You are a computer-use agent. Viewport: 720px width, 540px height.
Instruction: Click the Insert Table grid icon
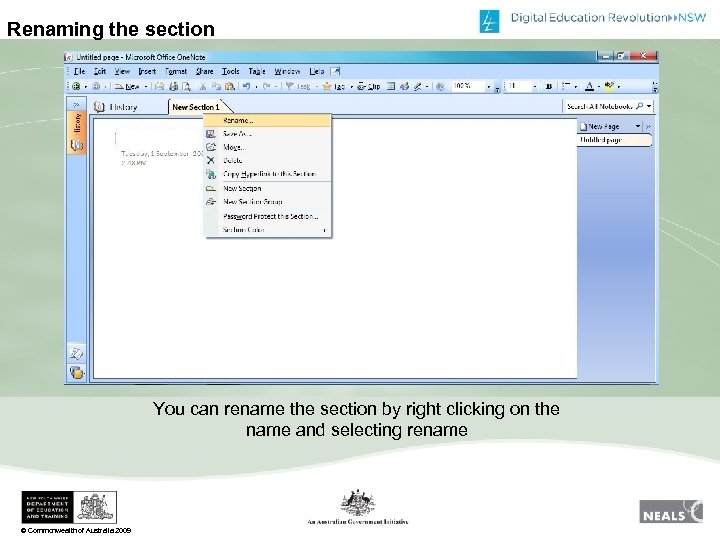(x=391, y=86)
